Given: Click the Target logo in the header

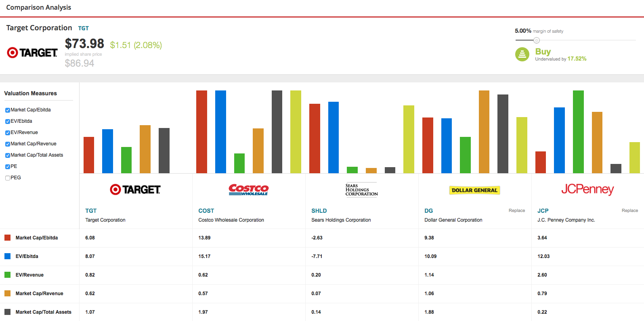Looking at the screenshot, I should [32, 52].
